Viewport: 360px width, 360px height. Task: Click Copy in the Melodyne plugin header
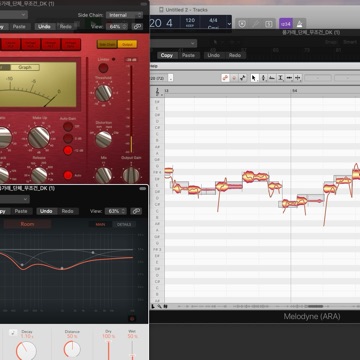point(167,55)
